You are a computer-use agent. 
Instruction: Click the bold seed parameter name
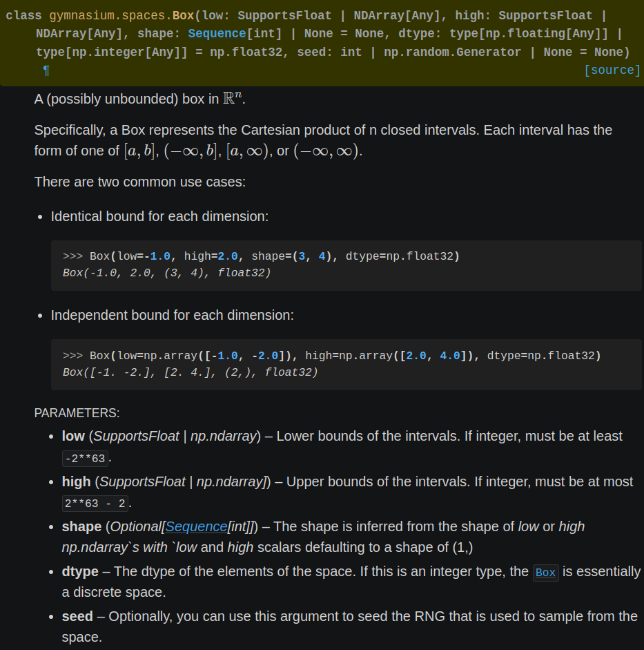[77, 616]
